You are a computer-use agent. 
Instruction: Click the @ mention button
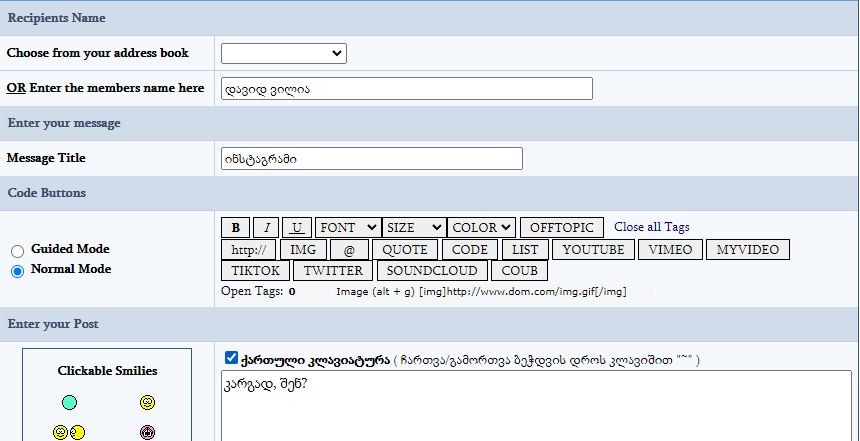pyautogui.click(x=349, y=250)
